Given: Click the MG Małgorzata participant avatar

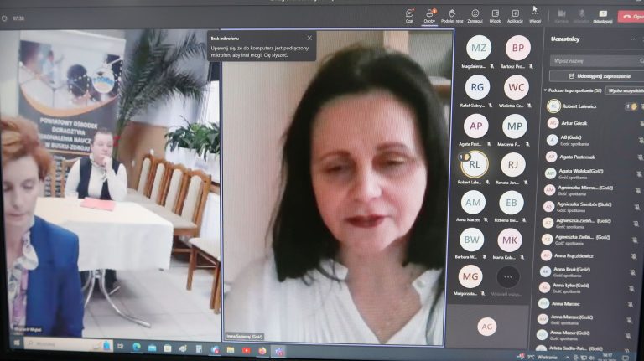Looking at the screenshot, I should [x=470, y=276].
